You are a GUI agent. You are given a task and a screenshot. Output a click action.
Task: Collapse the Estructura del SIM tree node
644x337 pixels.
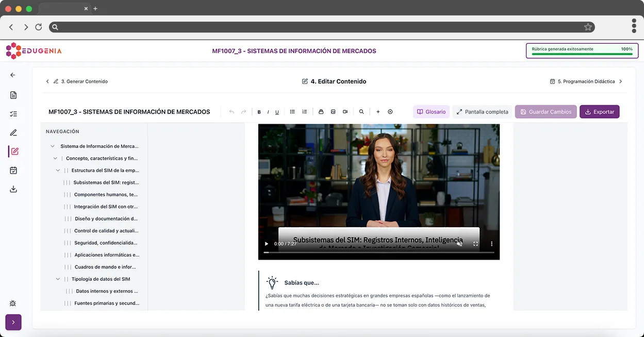pyautogui.click(x=58, y=171)
